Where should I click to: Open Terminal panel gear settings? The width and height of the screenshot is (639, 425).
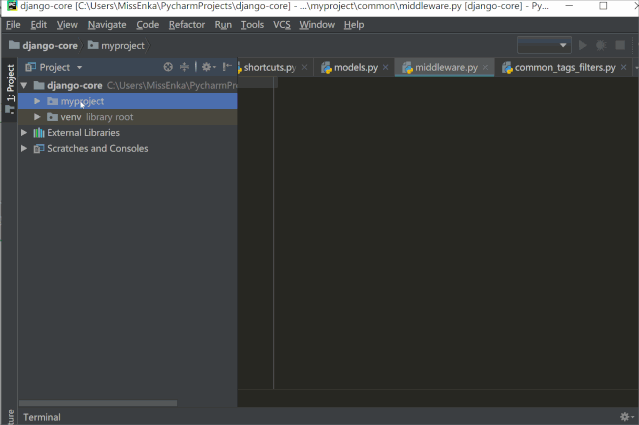tap(625, 417)
